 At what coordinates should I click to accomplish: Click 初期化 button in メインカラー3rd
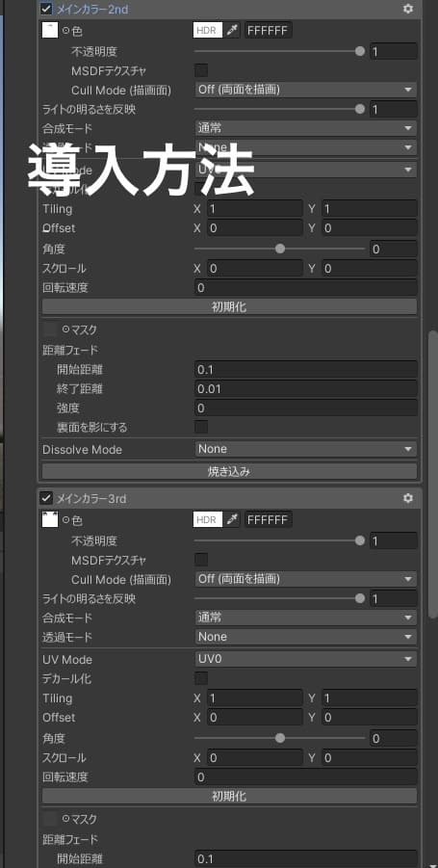click(x=229, y=796)
